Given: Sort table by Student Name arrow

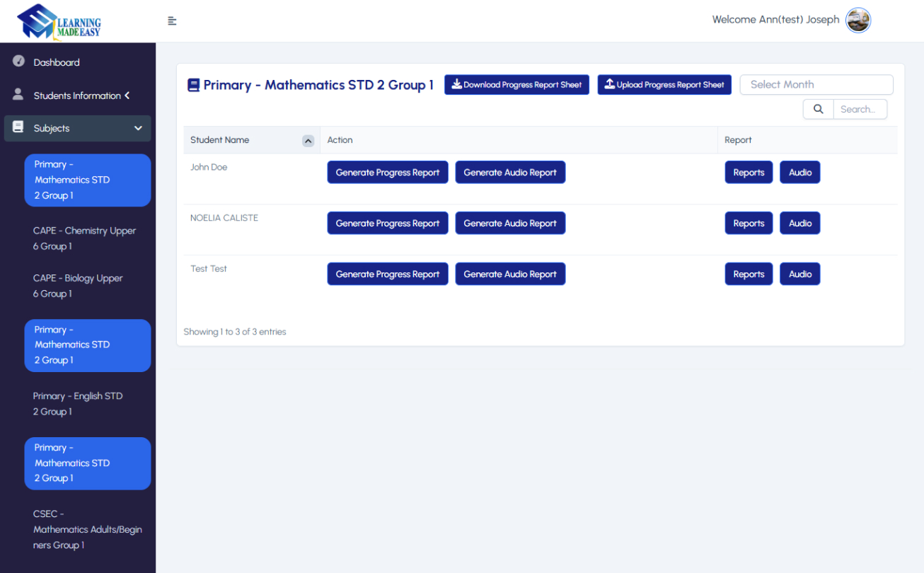Looking at the screenshot, I should 308,141.
